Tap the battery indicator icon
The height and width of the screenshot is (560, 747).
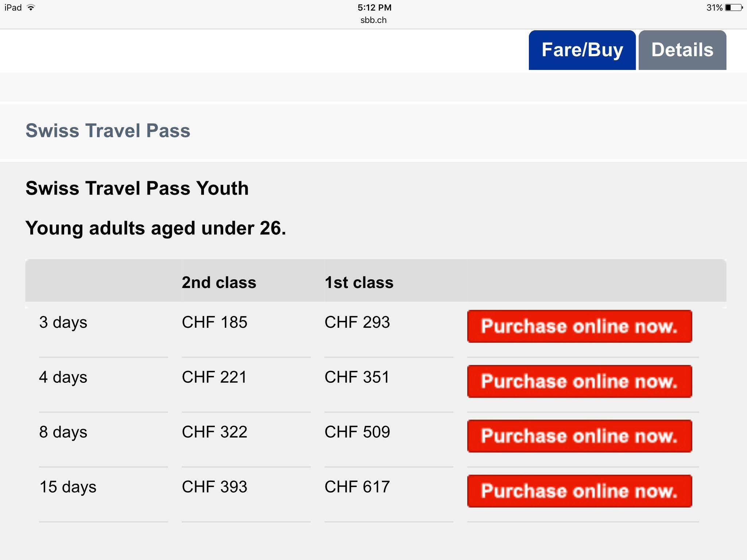click(x=734, y=7)
